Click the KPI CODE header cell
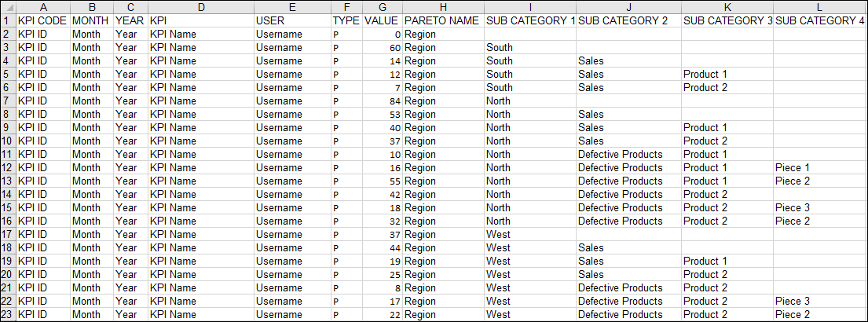This screenshot has height=322, width=868. click(x=42, y=20)
